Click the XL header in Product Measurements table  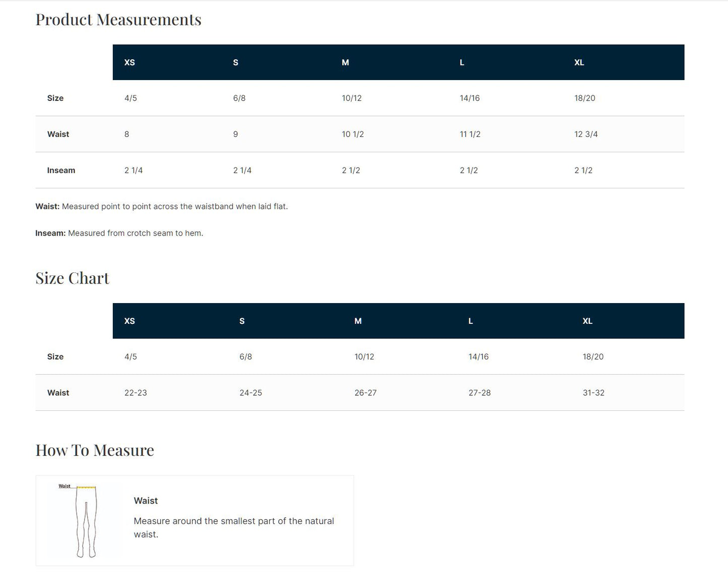(x=579, y=62)
